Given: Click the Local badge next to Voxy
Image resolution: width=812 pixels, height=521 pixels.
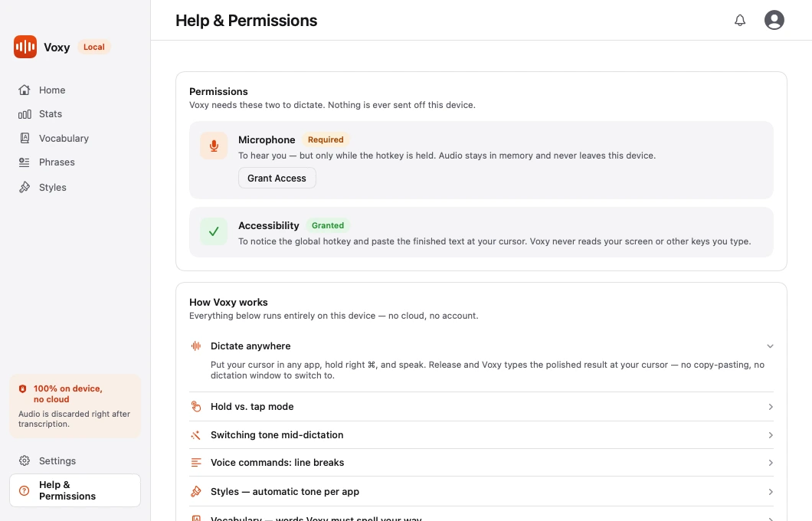Looking at the screenshot, I should [94, 47].
